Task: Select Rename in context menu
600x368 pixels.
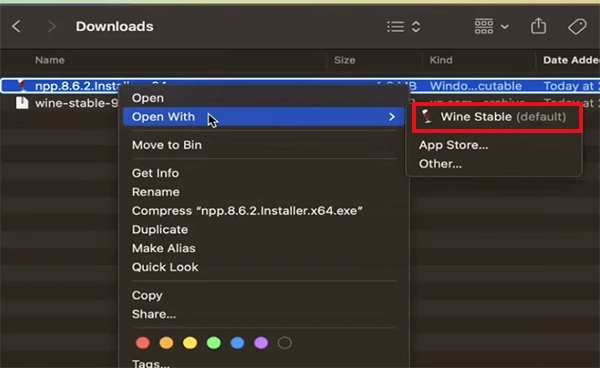Action: point(156,192)
